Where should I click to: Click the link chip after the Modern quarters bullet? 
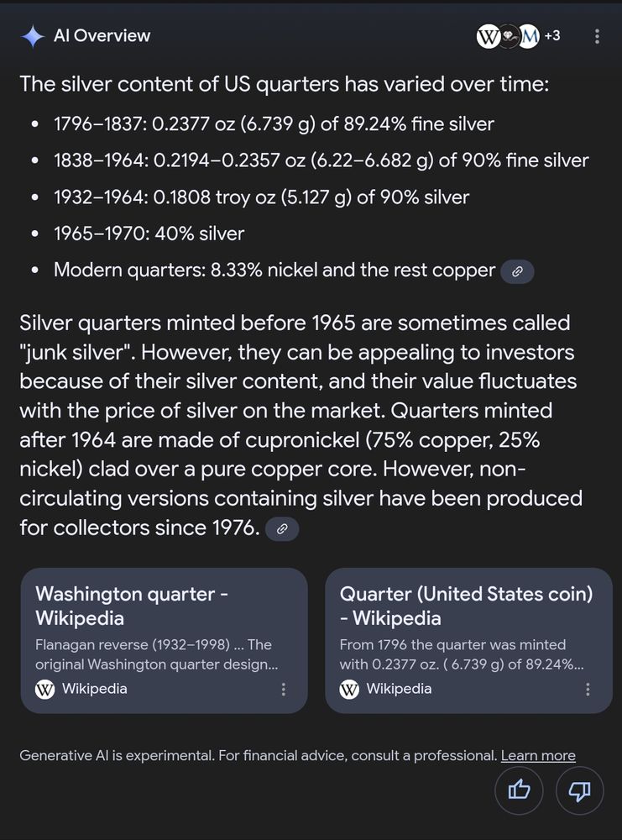517,271
